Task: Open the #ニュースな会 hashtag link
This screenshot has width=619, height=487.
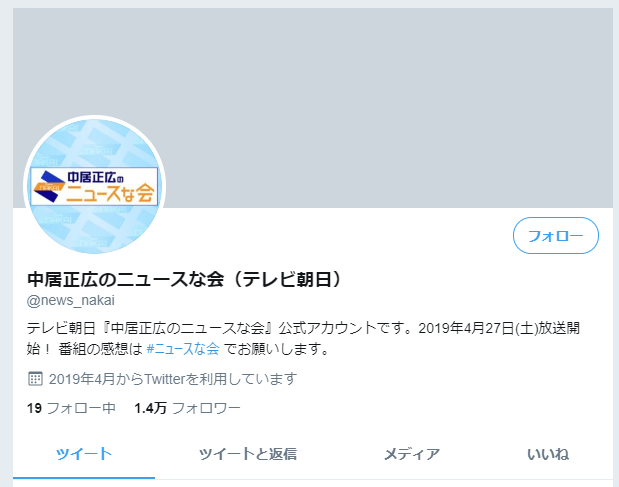Action: pos(182,349)
